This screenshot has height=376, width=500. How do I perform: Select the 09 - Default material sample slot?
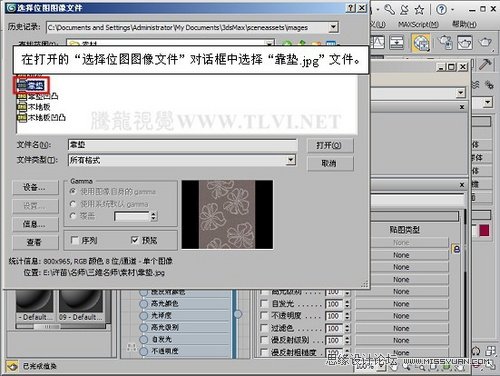[81, 305]
